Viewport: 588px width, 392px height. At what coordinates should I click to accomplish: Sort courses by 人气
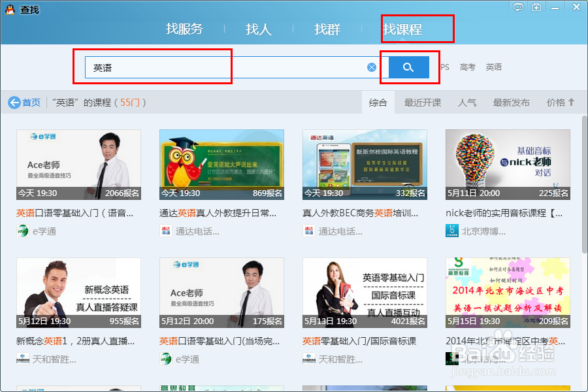[468, 103]
